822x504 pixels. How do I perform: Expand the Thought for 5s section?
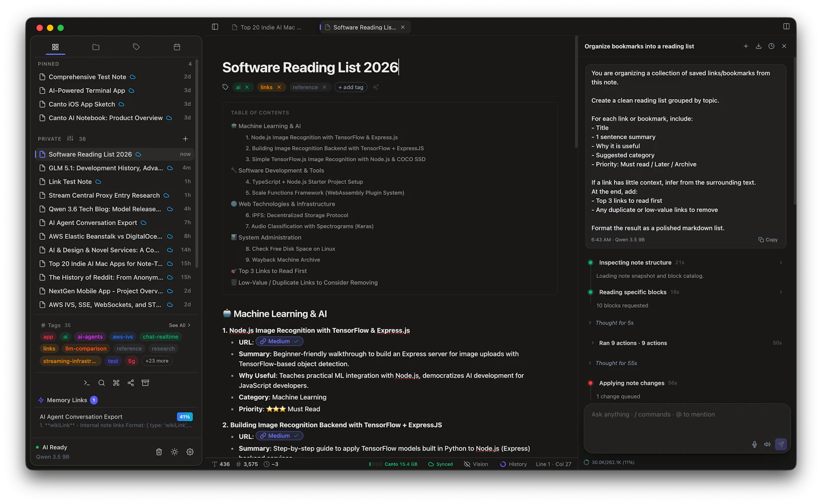(611, 323)
